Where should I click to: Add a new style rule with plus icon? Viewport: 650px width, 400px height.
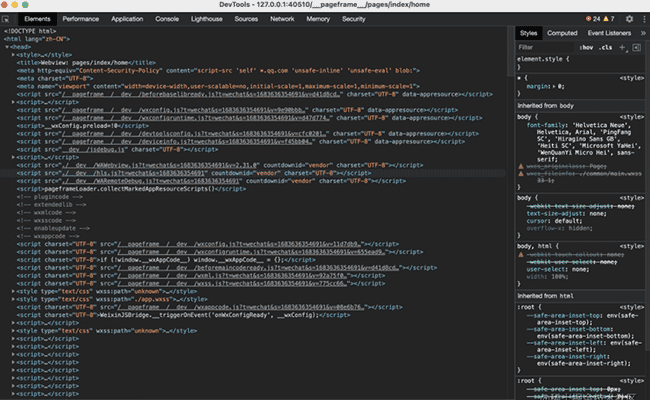[622, 48]
